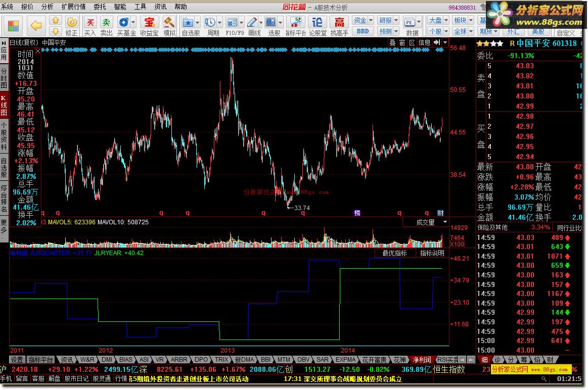Click the 资讯 tab beside 指标平台
The width and height of the screenshot is (588, 390).
click(67, 360)
